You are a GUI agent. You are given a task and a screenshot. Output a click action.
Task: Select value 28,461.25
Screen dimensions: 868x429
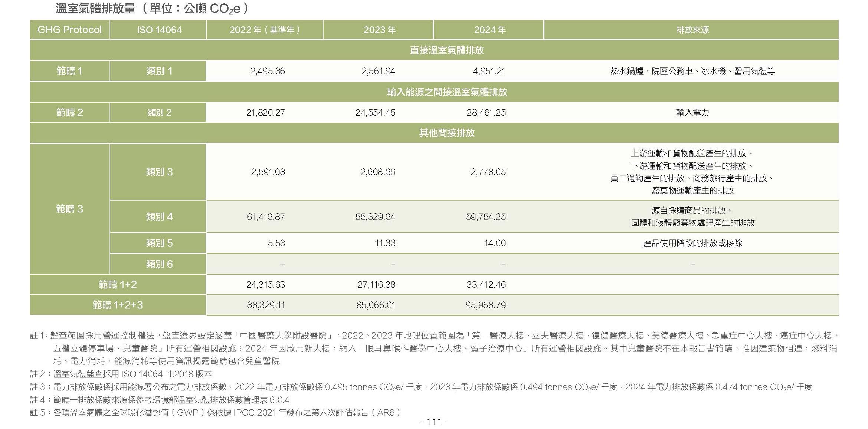486,112
